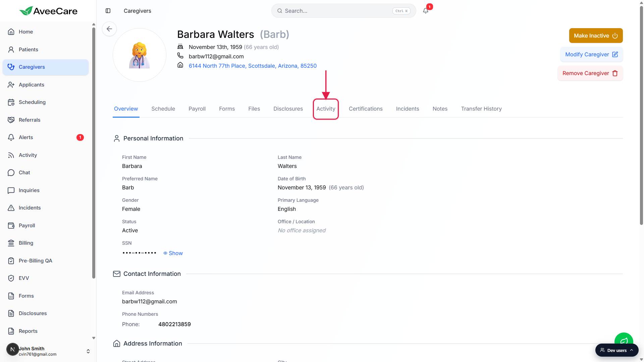644x362 pixels.
Task: Open Billing in sidebar
Action: coord(46,243)
